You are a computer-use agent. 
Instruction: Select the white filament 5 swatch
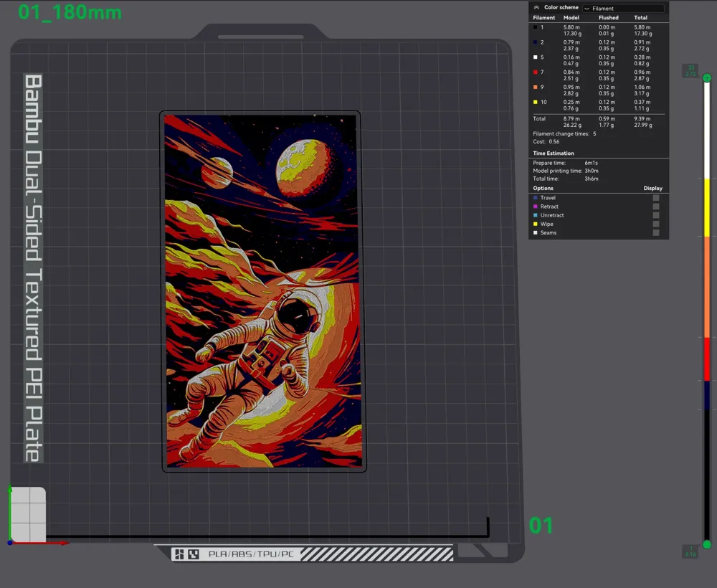(x=535, y=57)
